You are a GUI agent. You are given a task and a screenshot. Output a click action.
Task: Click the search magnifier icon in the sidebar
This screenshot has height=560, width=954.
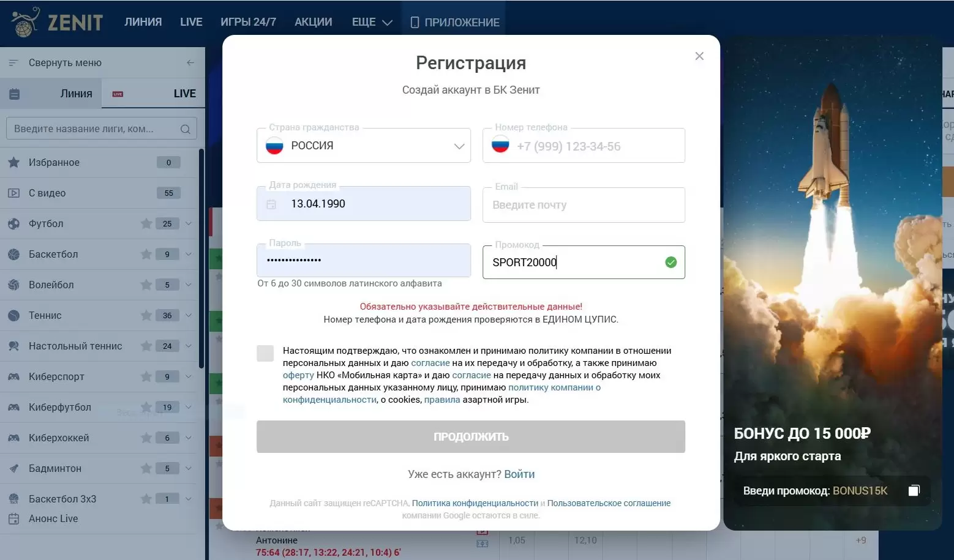[x=185, y=129]
